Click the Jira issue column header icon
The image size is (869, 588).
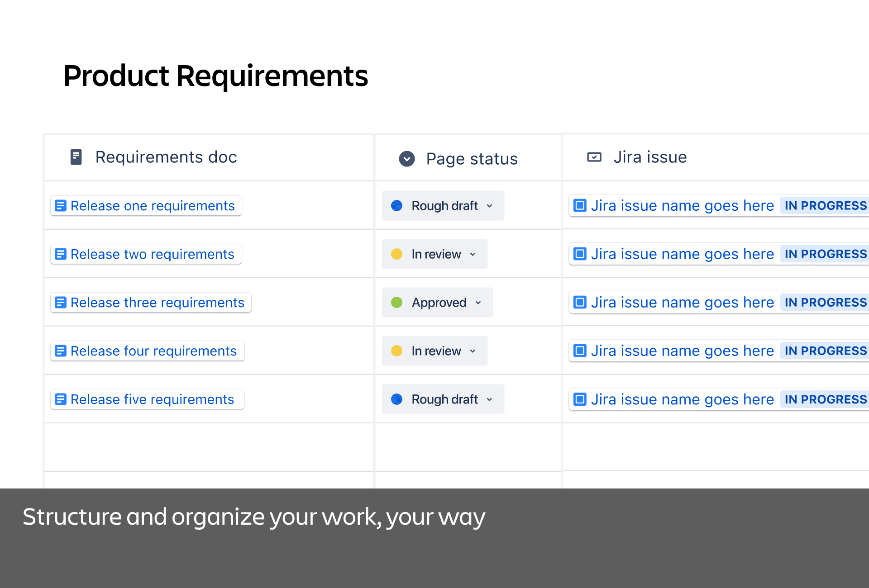(594, 157)
